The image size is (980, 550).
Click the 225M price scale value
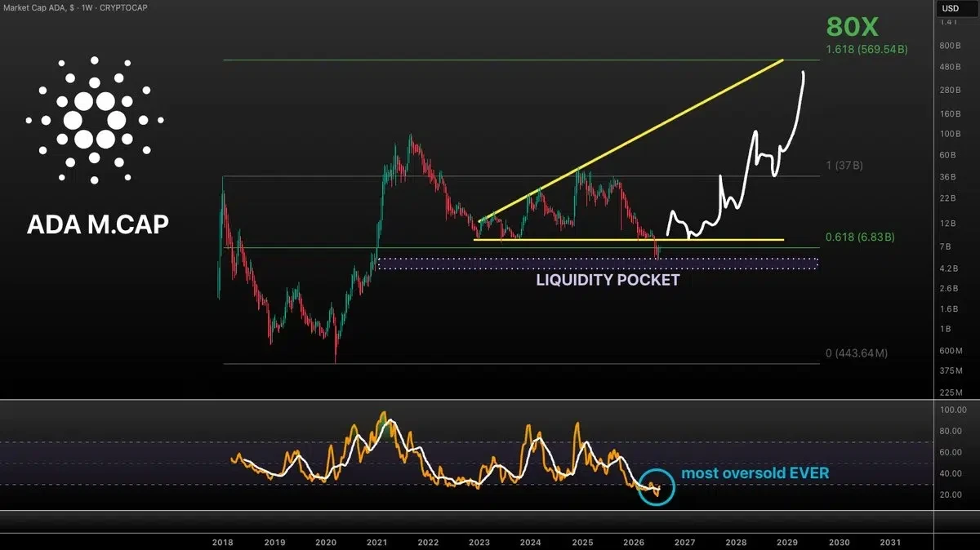coord(951,392)
